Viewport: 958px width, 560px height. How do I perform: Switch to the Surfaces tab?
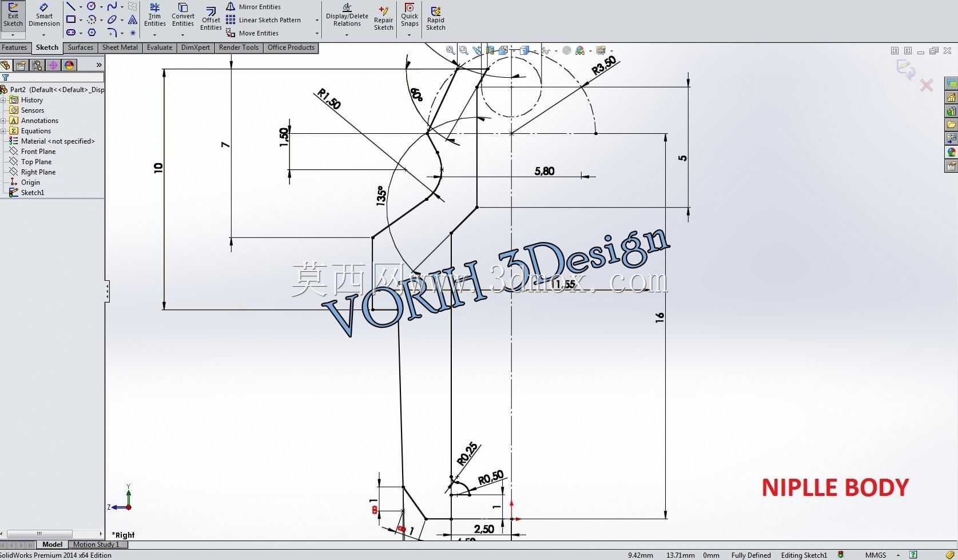[x=81, y=48]
